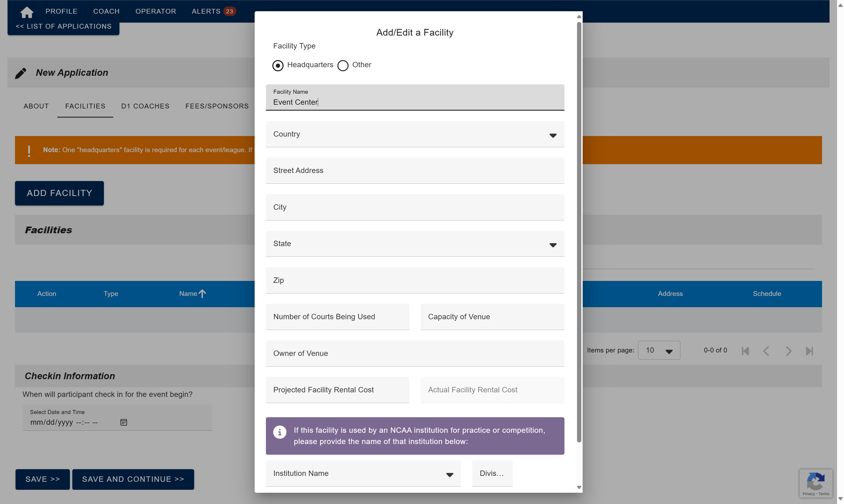Image resolution: width=844 pixels, height=504 pixels.
Task: Click the info icon in the purple NCAA notice
Action: [280, 432]
